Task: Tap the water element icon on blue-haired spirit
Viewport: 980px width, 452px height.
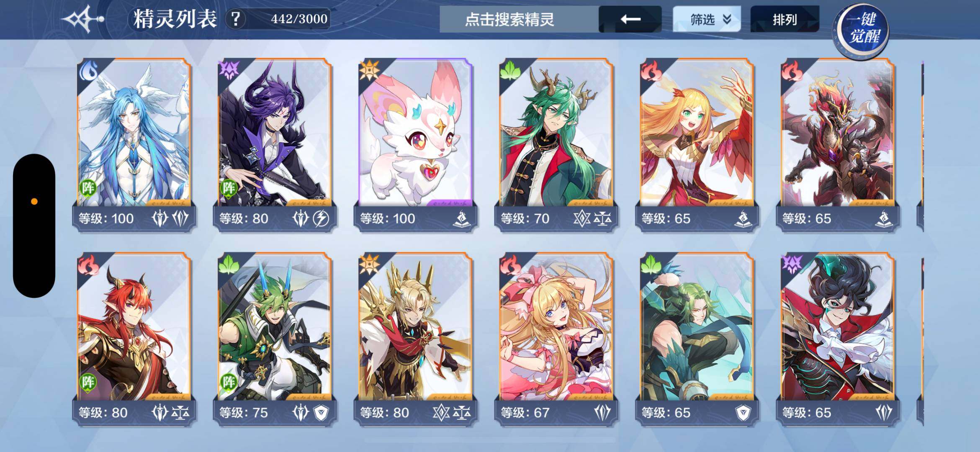Action: 88,70
